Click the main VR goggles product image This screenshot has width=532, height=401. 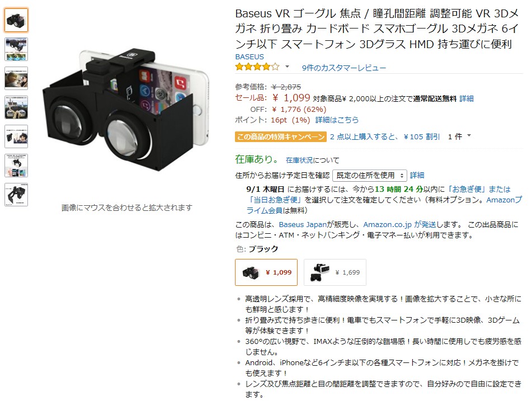[x=126, y=108]
